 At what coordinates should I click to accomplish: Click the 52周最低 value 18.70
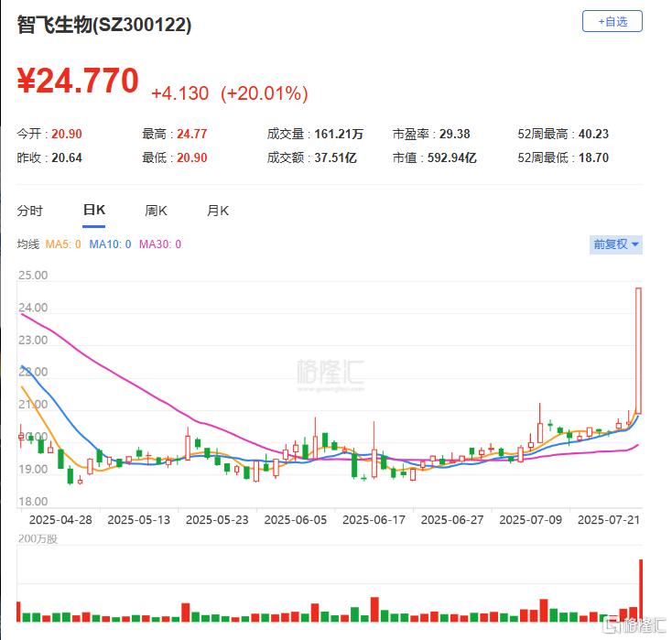click(593, 157)
